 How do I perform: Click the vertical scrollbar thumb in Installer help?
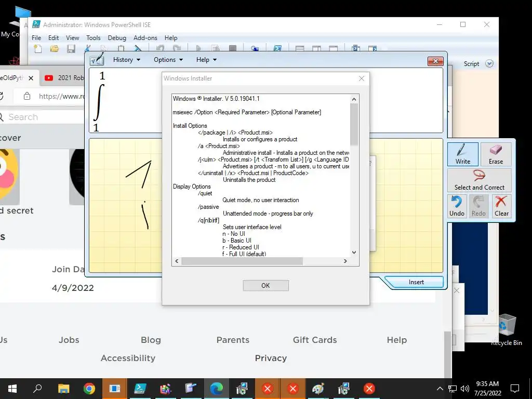[x=354, y=124]
